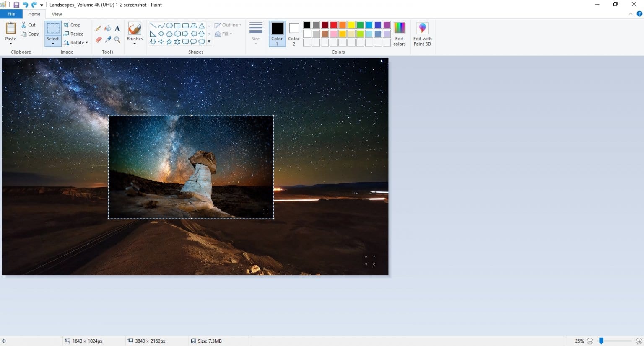Select the Eraser tool

click(x=98, y=40)
